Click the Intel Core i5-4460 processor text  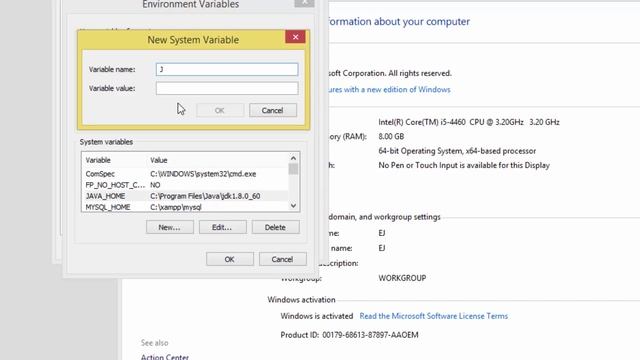click(x=469, y=122)
